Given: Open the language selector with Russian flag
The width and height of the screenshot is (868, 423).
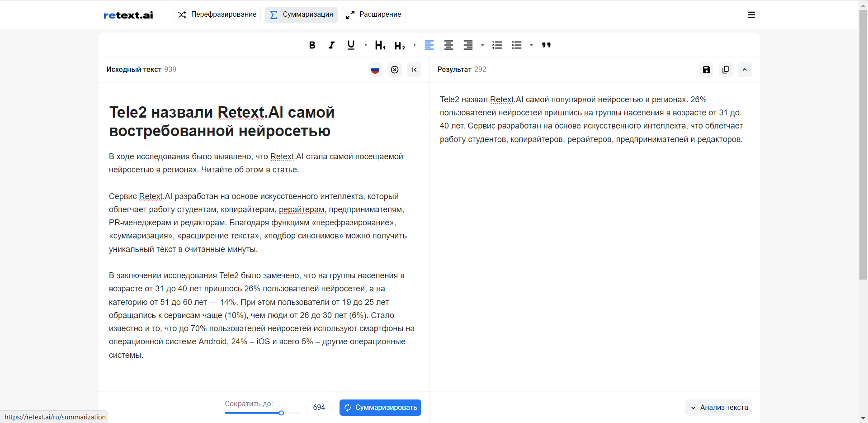Looking at the screenshot, I should [375, 70].
